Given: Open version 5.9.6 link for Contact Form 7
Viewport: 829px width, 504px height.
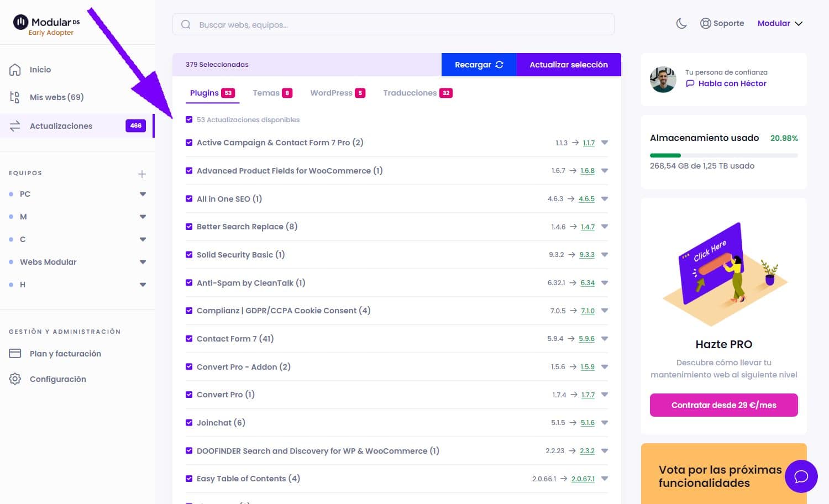Looking at the screenshot, I should click(x=587, y=339).
